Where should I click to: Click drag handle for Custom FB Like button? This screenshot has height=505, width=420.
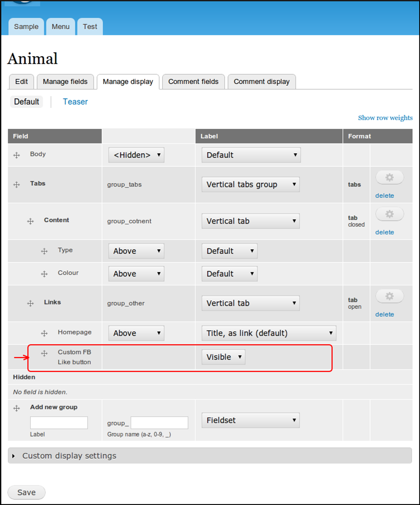[44, 353]
